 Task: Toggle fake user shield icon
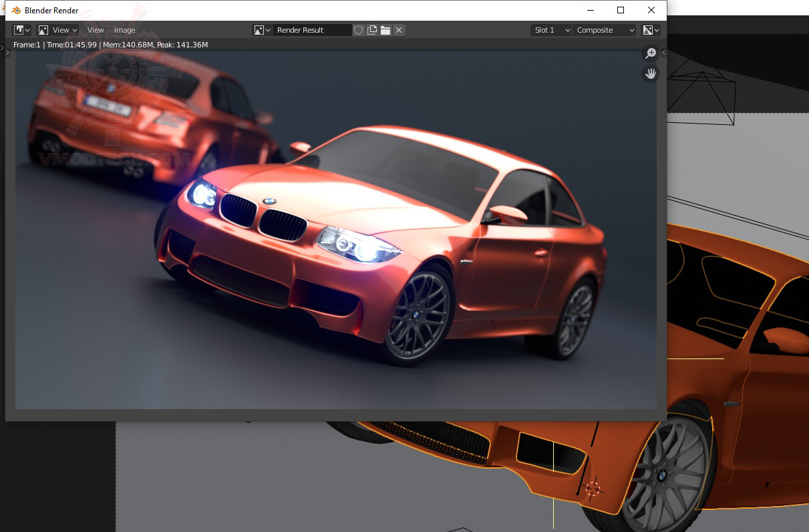coord(359,30)
